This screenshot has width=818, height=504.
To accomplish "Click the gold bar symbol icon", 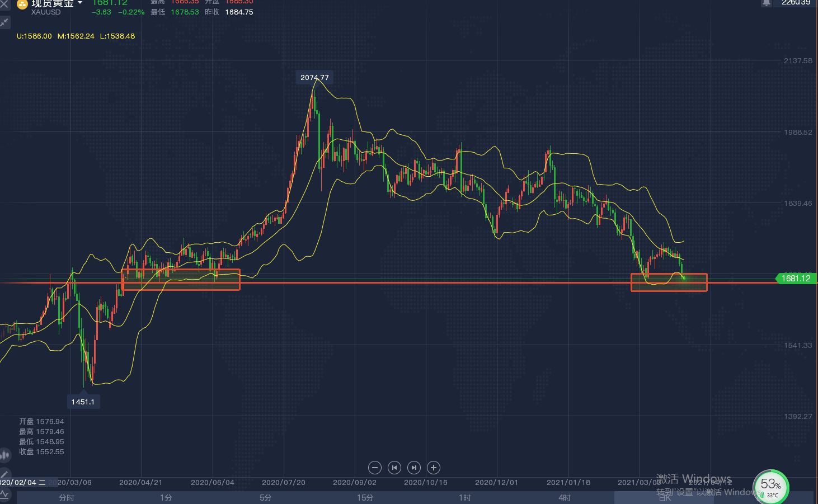I will (x=22, y=4).
